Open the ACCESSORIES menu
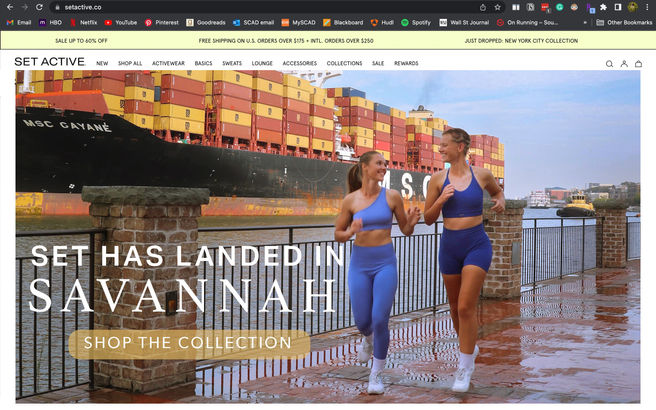Image resolution: width=656 pixels, height=410 pixels. pyautogui.click(x=300, y=63)
